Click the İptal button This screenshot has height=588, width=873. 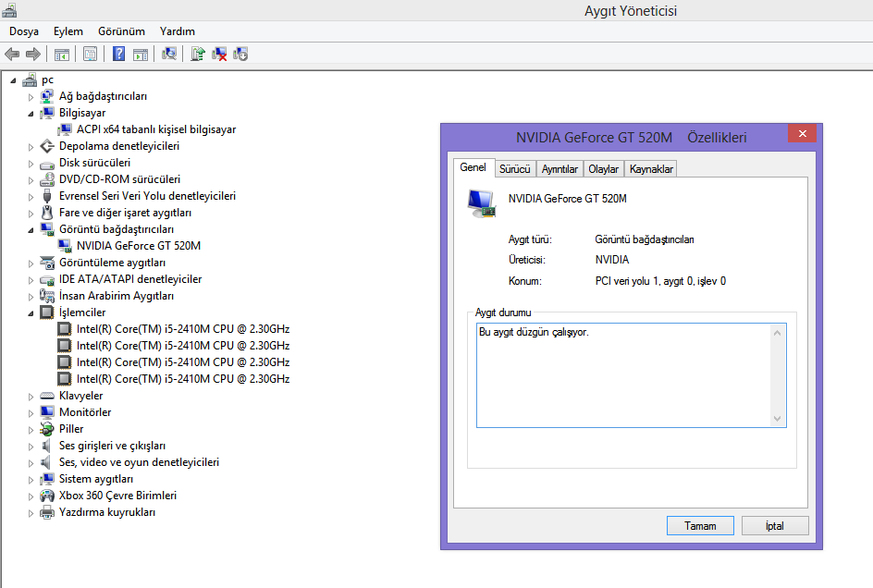(775, 526)
